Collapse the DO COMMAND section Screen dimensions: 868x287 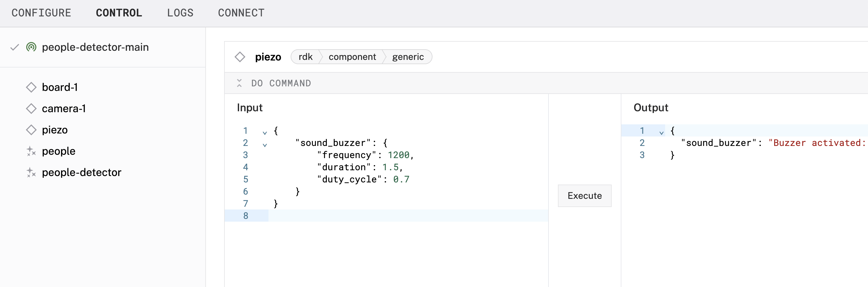pyautogui.click(x=239, y=83)
